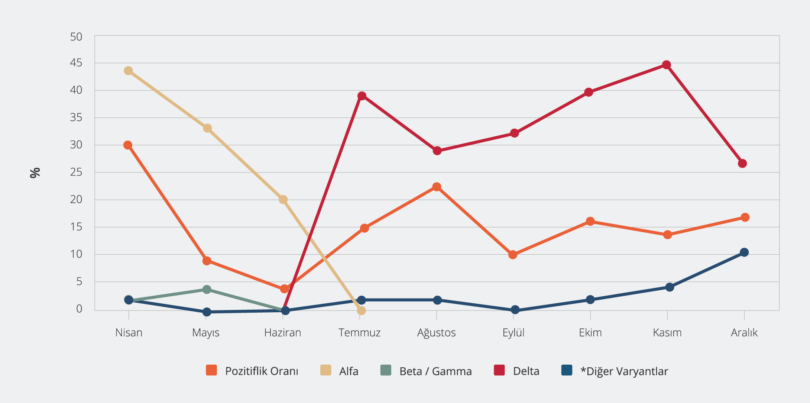
Task: Click the Beta / Gamma point at Mayıs
Action: 206,290
